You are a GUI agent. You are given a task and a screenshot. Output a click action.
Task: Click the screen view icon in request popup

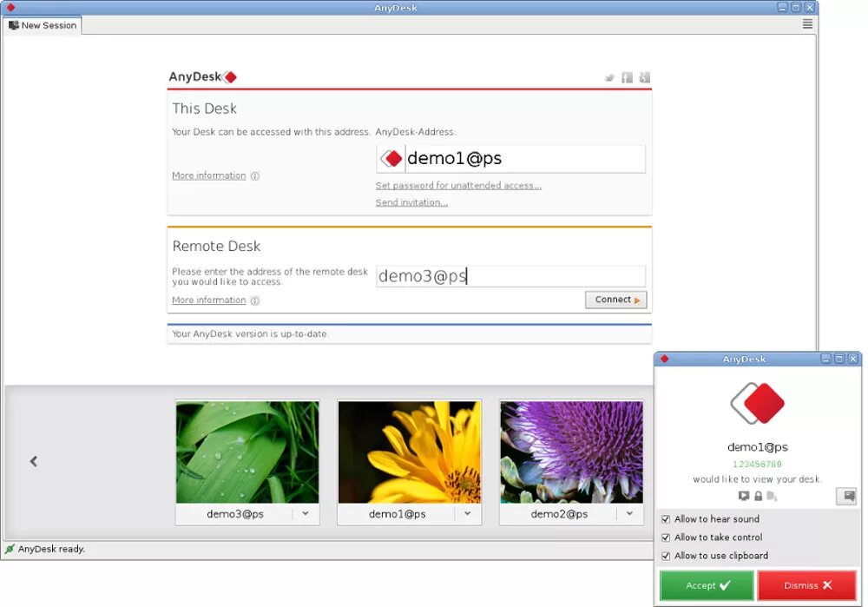[744, 496]
